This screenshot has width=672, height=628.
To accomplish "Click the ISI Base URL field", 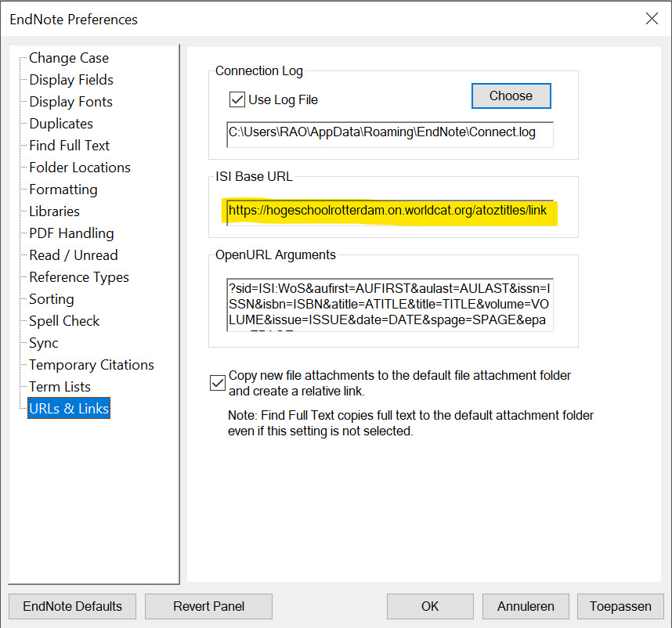I will tap(390, 212).
